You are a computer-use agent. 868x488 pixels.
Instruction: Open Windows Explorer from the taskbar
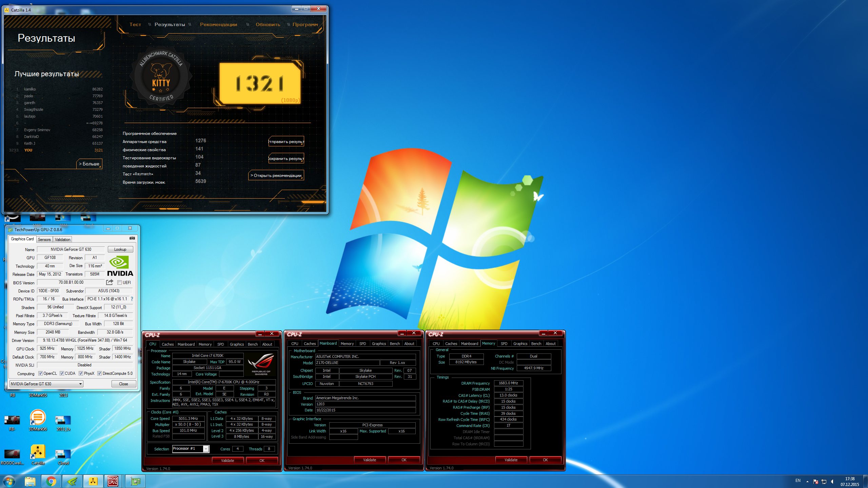[x=30, y=481]
